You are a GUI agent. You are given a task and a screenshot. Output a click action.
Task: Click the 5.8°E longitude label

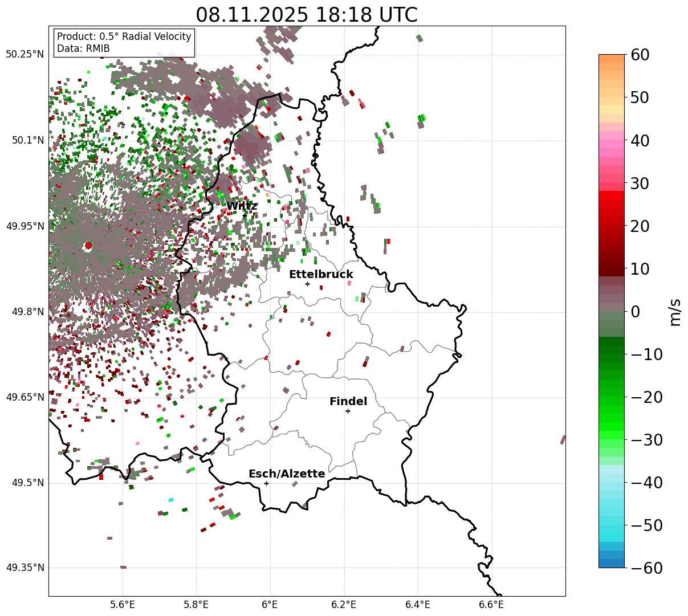tap(196, 605)
